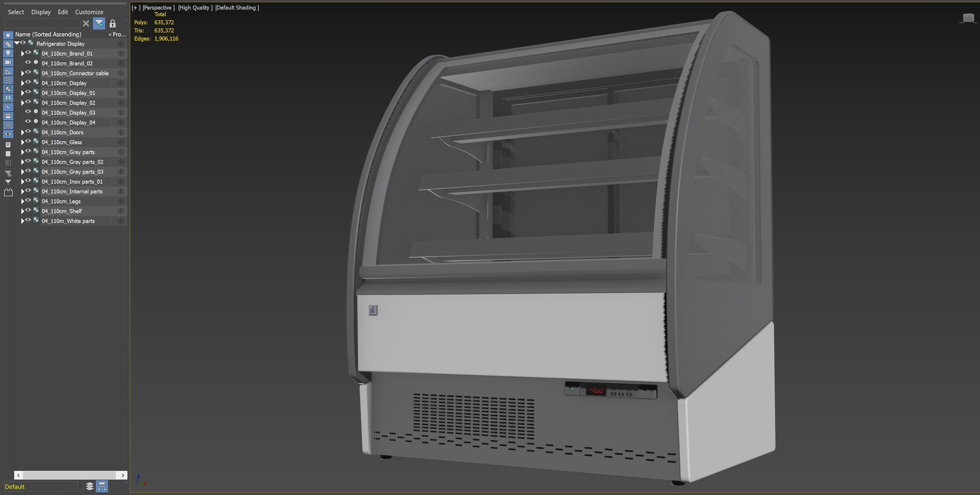
Task: Hide the 04_110cm_Brand_01 object via eye icon
Action: [28, 53]
